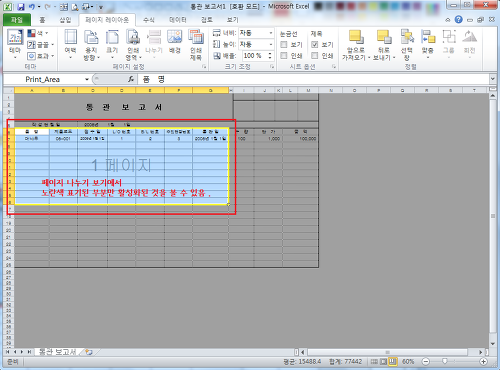Click 합계: 77442 in status bar
This screenshot has height=370, width=500.
pyautogui.click(x=345, y=361)
